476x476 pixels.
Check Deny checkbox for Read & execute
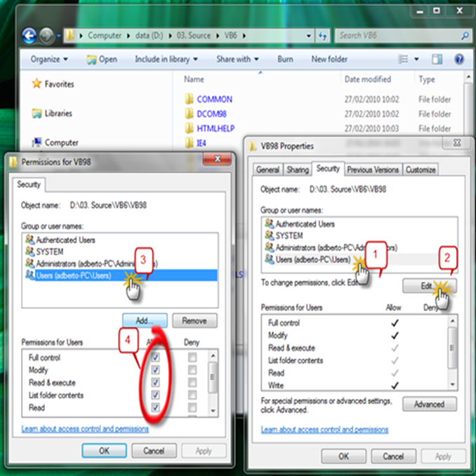tap(192, 382)
